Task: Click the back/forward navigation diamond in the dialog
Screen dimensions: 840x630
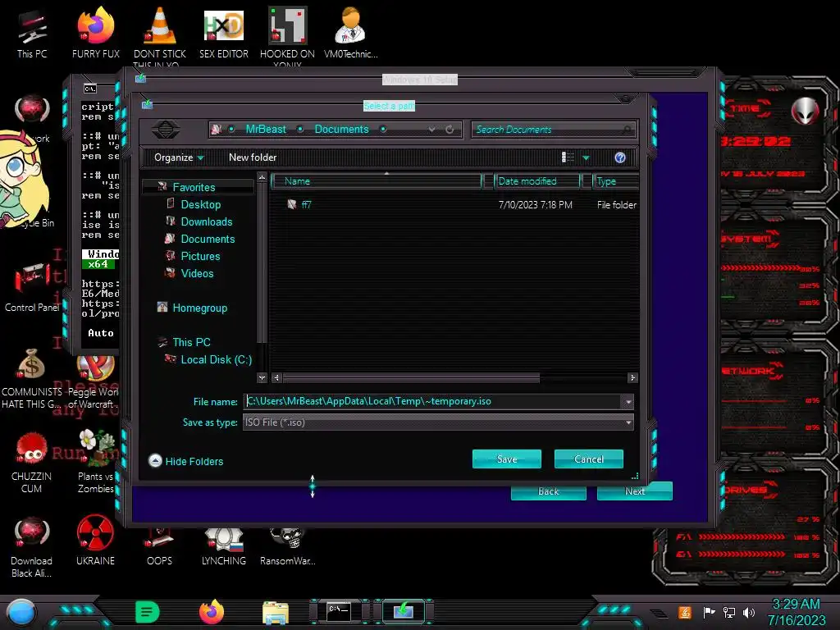Action: tap(166, 129)
